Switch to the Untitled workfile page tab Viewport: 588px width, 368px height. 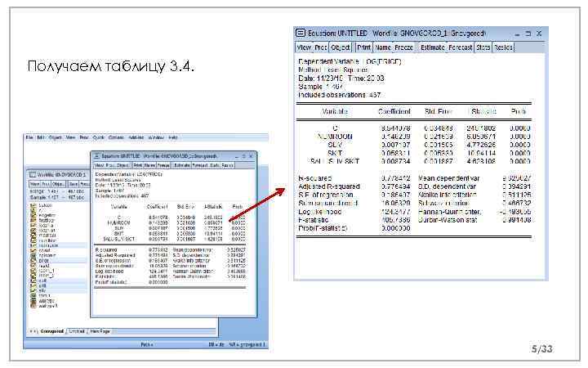(x=77, y=331)
